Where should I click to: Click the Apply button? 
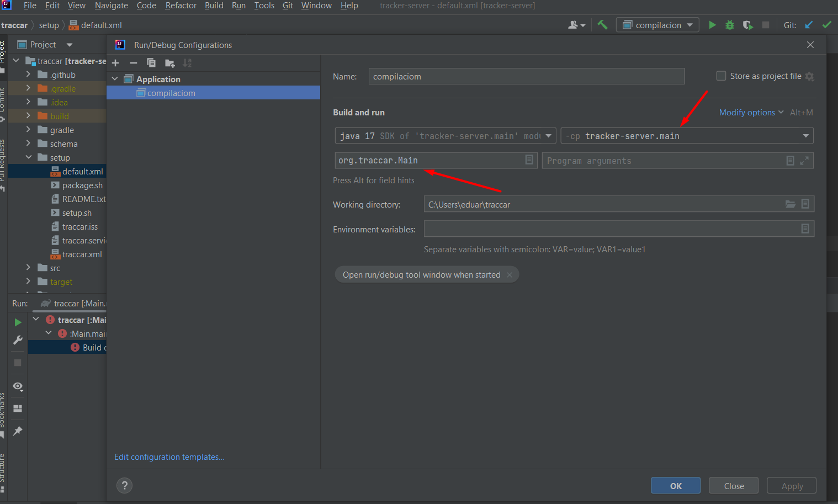tap(792, 486)
